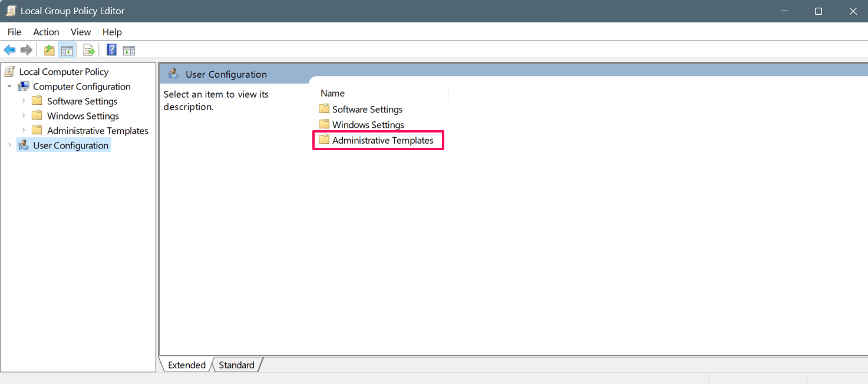The width and height of the screenshot is (868, 384).
Task: Expand Software Settings in the tree
Action: point(24,101)
